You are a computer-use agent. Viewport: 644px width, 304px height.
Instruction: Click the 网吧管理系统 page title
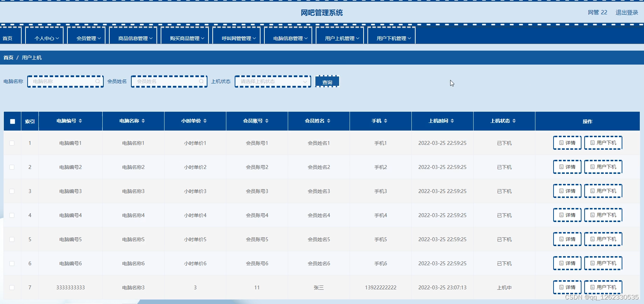322,13
